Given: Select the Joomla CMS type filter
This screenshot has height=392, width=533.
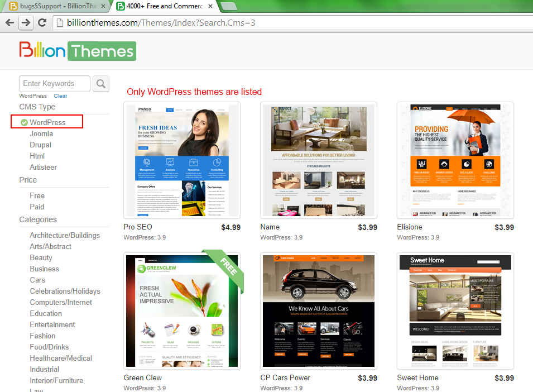Looking at the screenshot, I should point(41,133).
